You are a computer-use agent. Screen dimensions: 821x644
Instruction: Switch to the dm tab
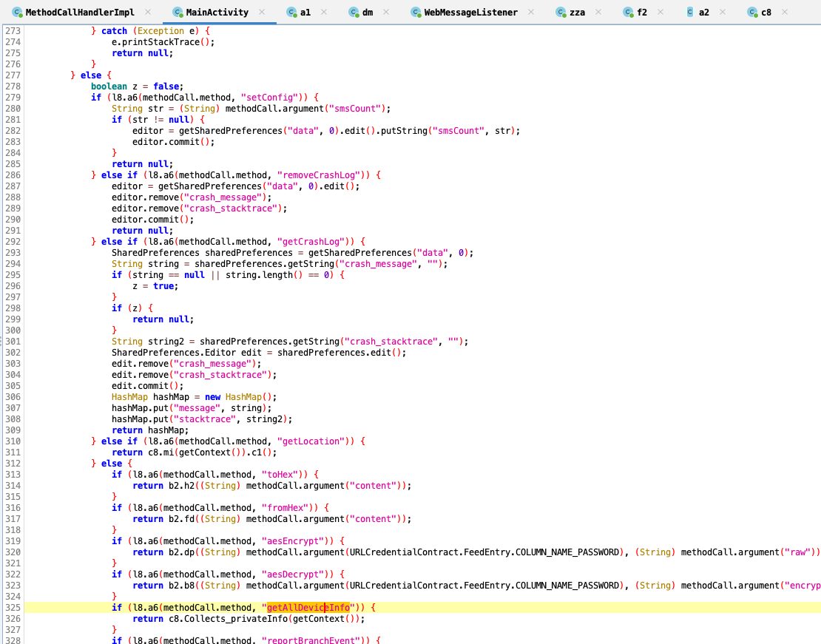pos(368,12)
